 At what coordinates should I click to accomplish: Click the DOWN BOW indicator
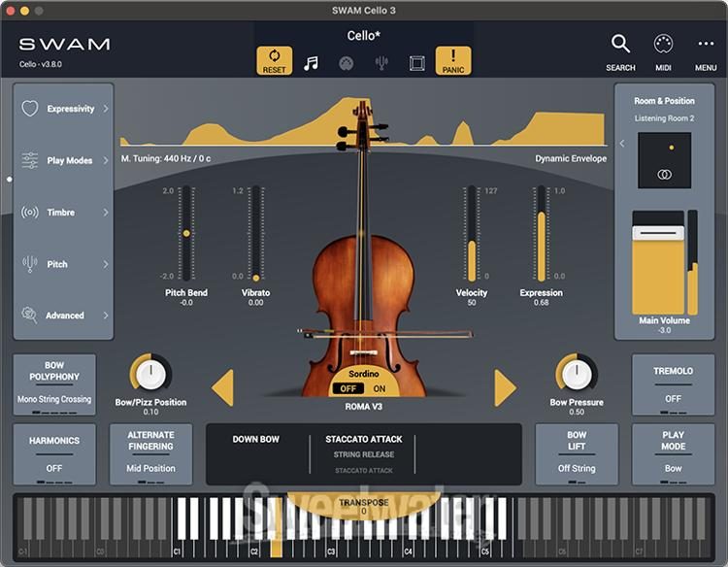256,439
